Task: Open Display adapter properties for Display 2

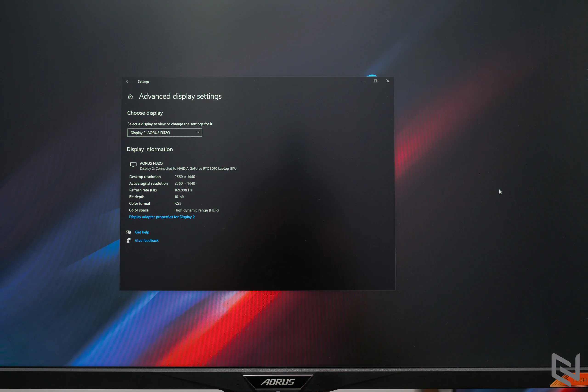Action: 162,217
